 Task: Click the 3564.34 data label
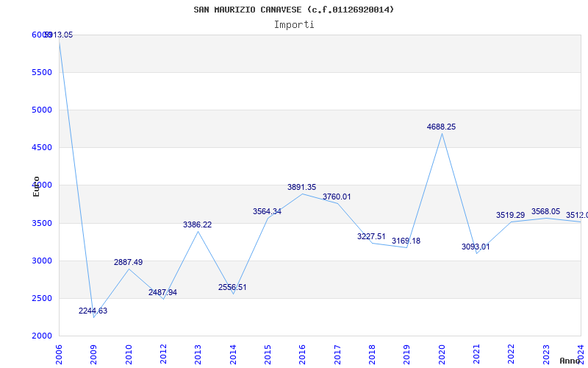click(x=267, y=211)
